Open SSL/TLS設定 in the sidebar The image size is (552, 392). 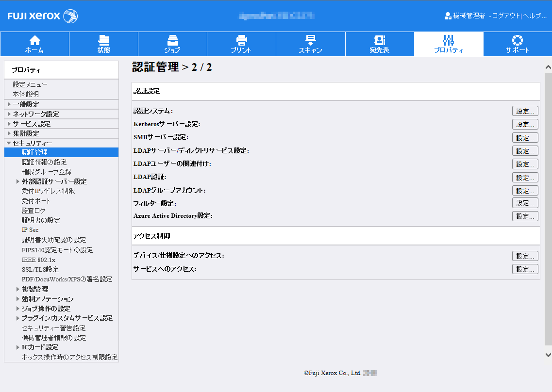click(40, 269)
